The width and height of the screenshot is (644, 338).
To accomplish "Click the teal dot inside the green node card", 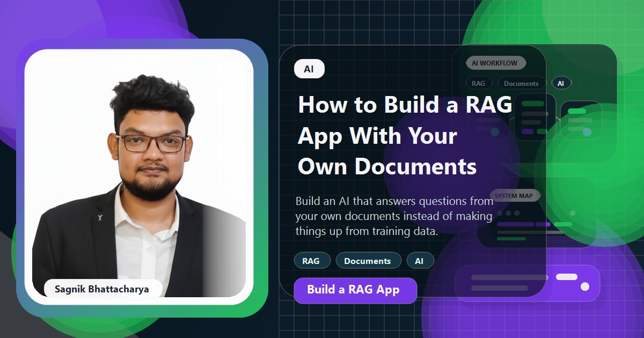I will (588, 132).
